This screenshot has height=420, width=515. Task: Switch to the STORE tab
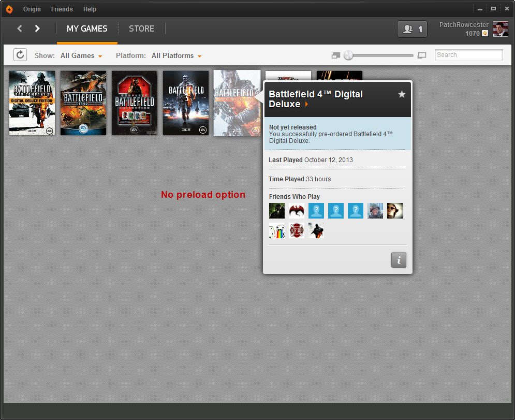(x=141, y=29)
